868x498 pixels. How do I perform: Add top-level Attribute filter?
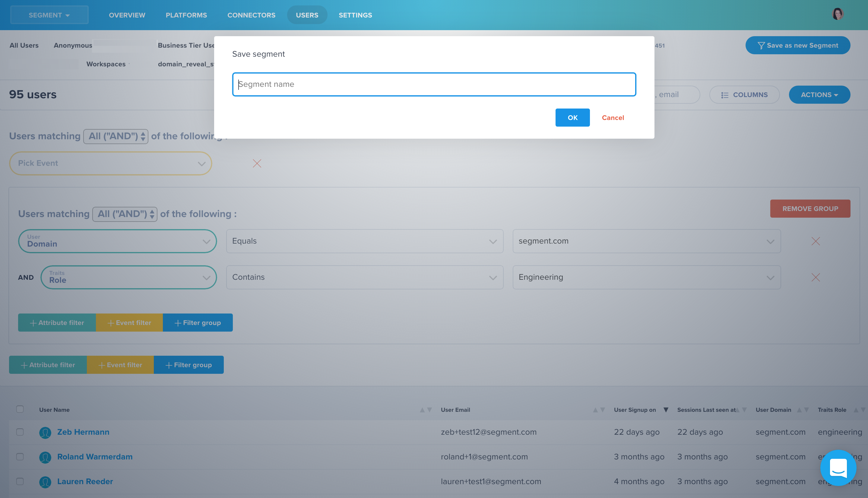coord(48,365)
